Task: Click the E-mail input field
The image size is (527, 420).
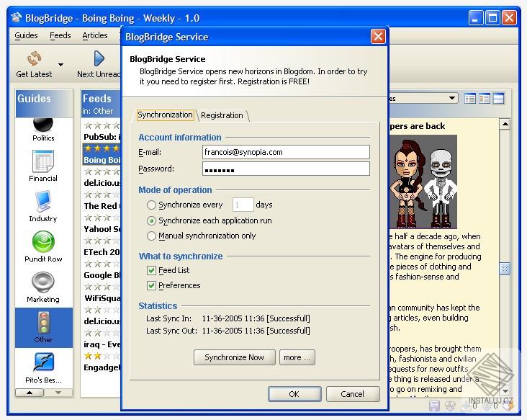Action: click(x=286, y=152)
